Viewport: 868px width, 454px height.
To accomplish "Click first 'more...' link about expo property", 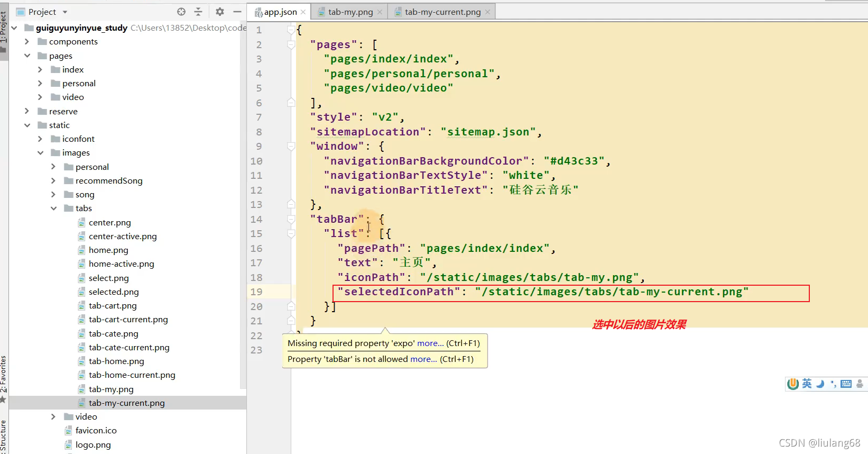I will click(430, 343).
